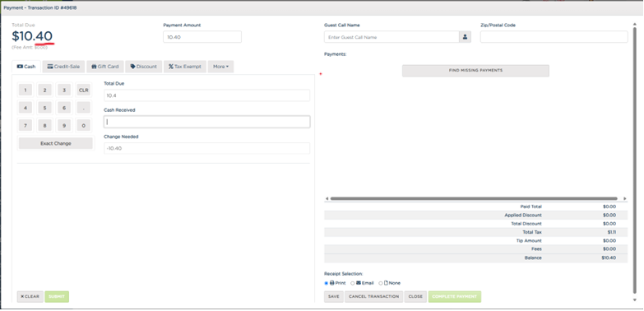Click the large $10.40 Total Due amount
This screenshot has height=311, width=644.
[32, 36]
